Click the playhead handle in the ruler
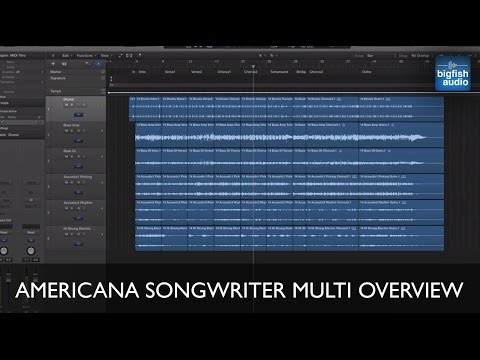Viewport: 480px width, 360px height. click(253, 67)
